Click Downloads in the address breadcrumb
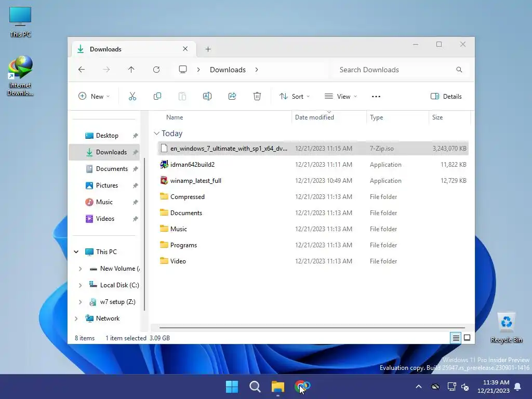 pyautogui.click(x=228, y=70)
